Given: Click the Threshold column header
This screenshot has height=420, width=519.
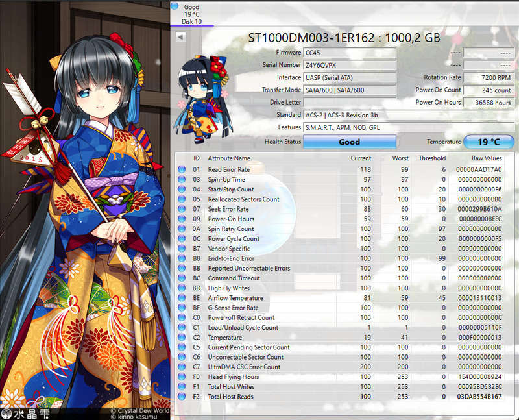Looking at the screenshot, I should coord(432,158).
